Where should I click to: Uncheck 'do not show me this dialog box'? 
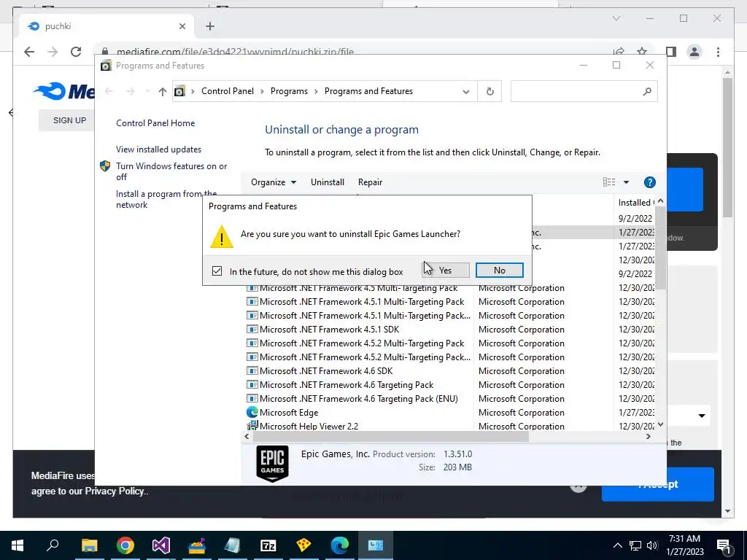217,271
